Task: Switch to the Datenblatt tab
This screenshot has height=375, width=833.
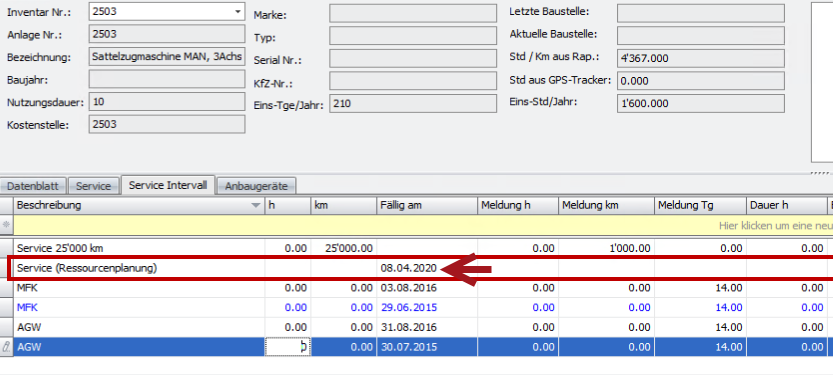Action: click(33, 186)
